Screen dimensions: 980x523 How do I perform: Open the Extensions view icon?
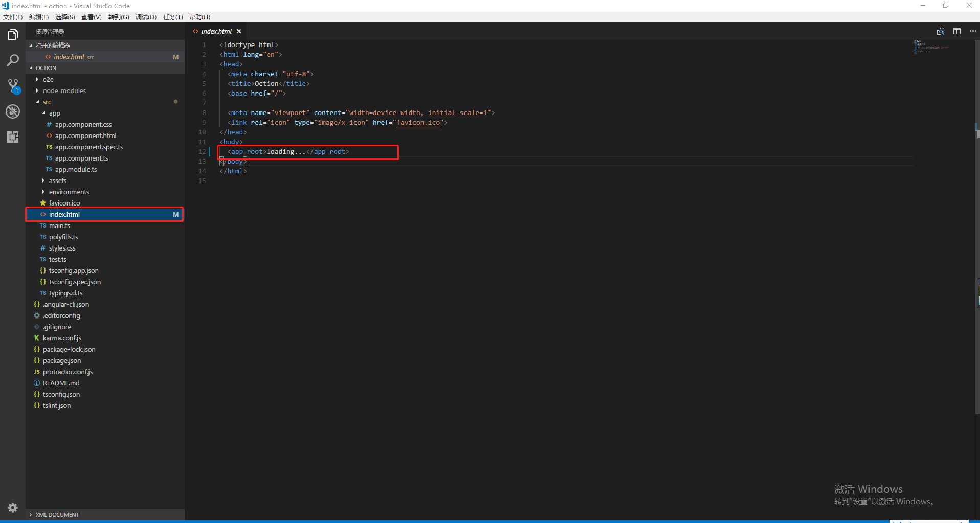[x=13, y=137]
